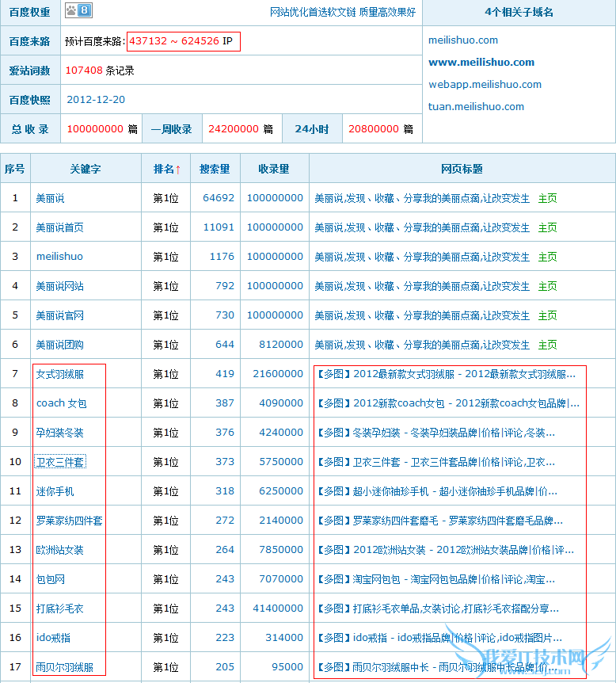Open page title 2012新款coach女包
Viewport: 616px width, 683px height.
[x=447, y=403]
